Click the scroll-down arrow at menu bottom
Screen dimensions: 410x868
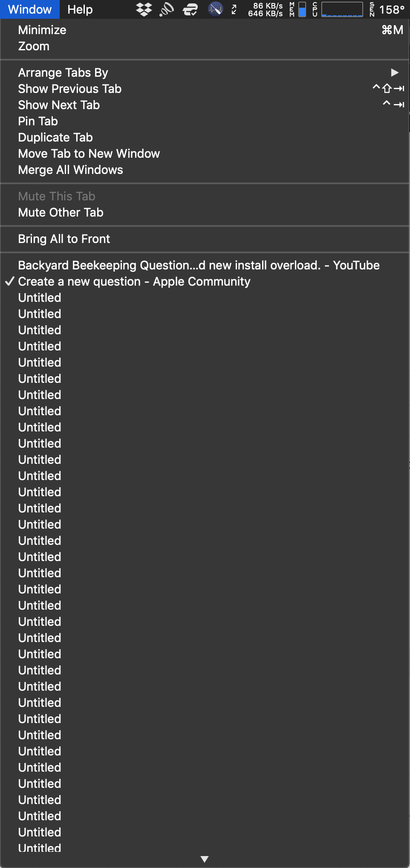pos(205,859)
